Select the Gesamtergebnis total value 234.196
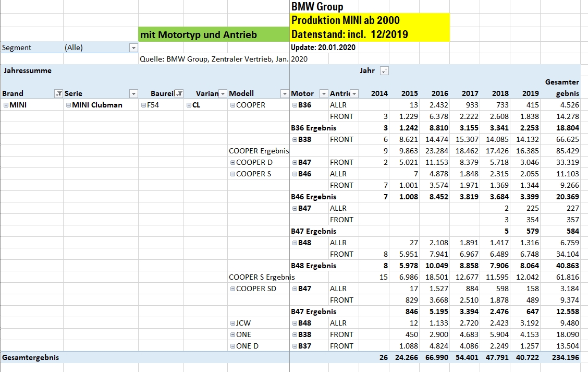Viewport: 588px width, 372px height. point(565,357)
